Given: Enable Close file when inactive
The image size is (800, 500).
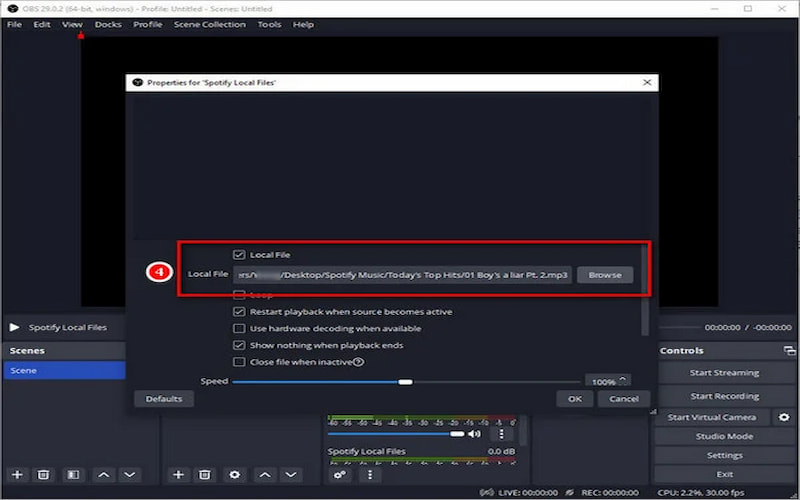Looking at the screenshot, I should click(239, 362).
